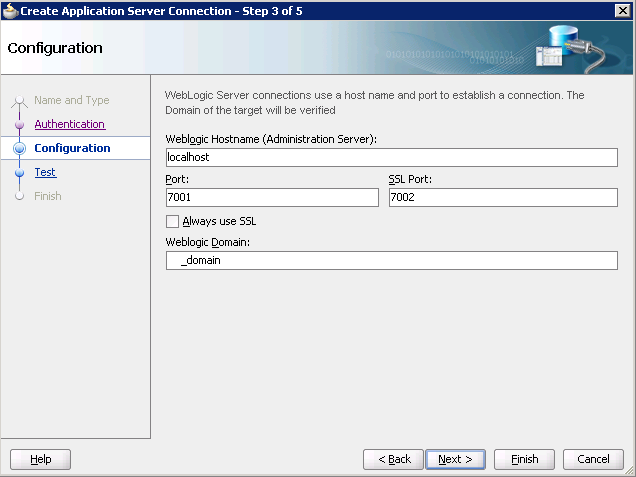The image size is (636, 477).
Task: Click the 'Weblogic Domain:' label
Action: (208, 242)
